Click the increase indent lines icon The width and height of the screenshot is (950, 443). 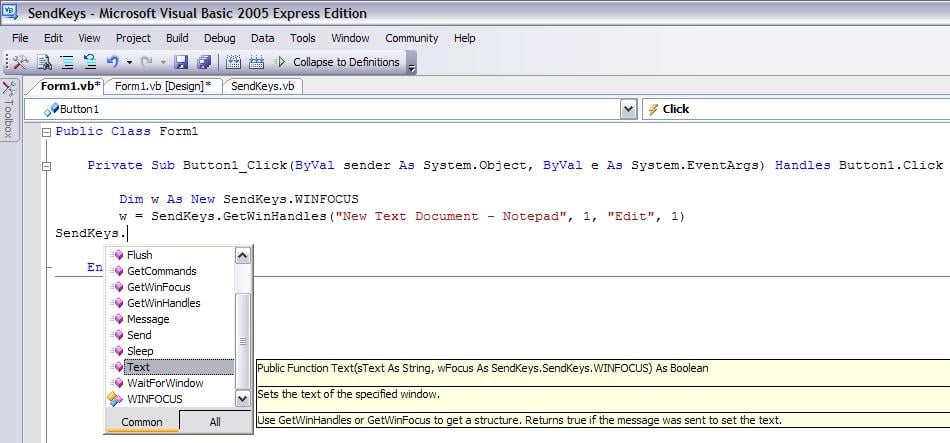coord(67,62)
